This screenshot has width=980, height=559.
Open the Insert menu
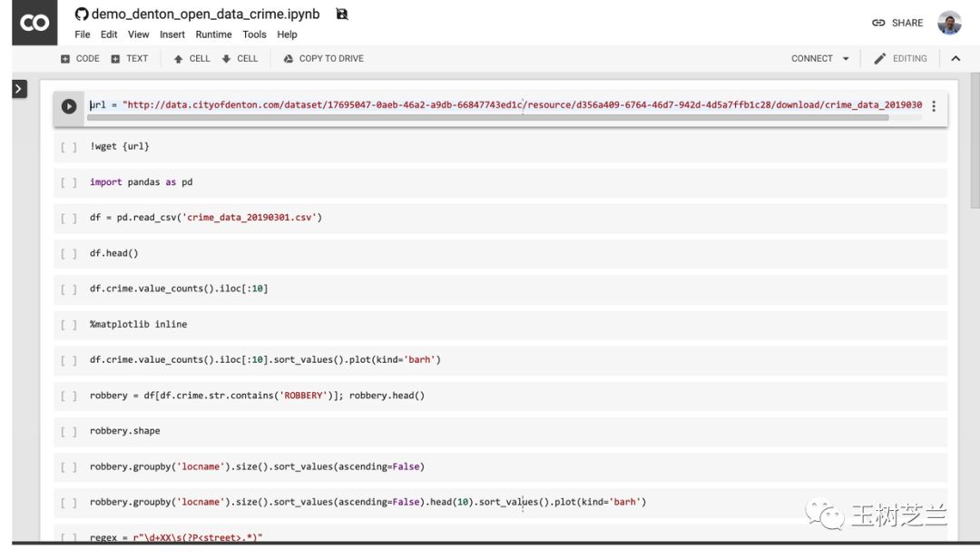tap(171, 34)
